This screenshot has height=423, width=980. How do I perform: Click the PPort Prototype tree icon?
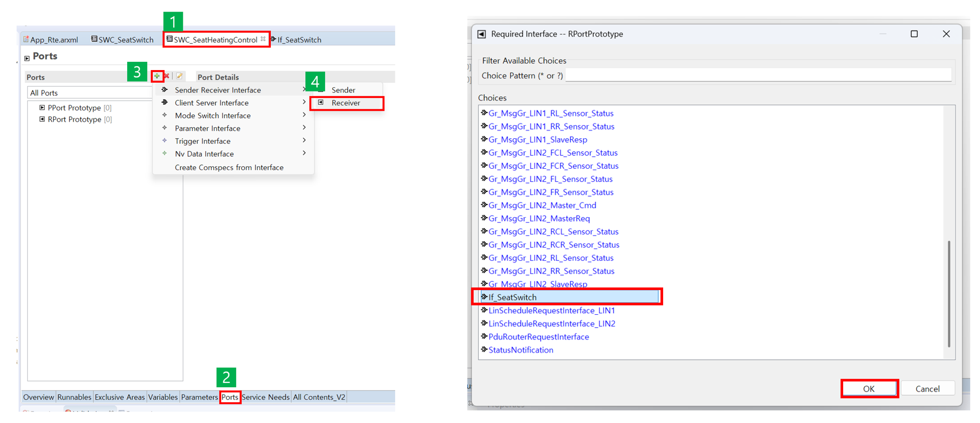42,107
